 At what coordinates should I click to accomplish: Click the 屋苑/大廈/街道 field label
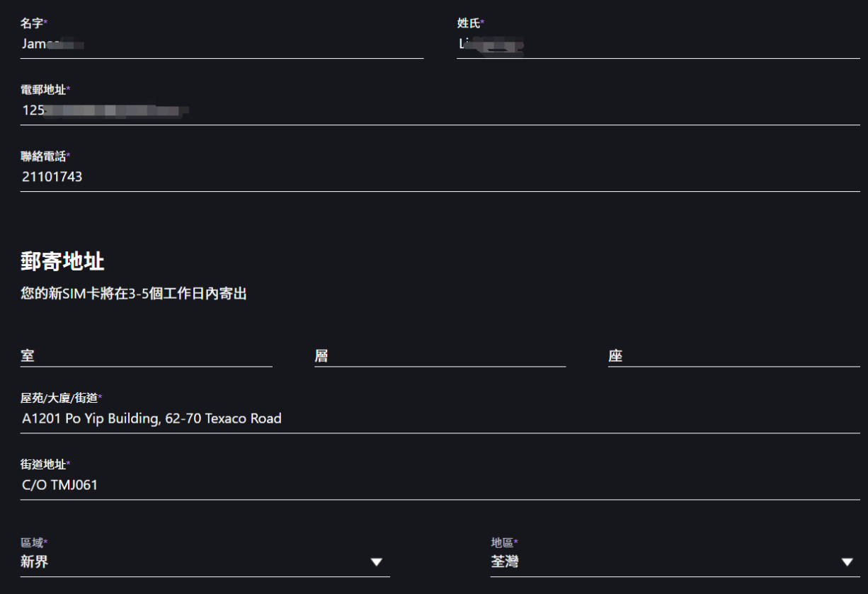59,398
